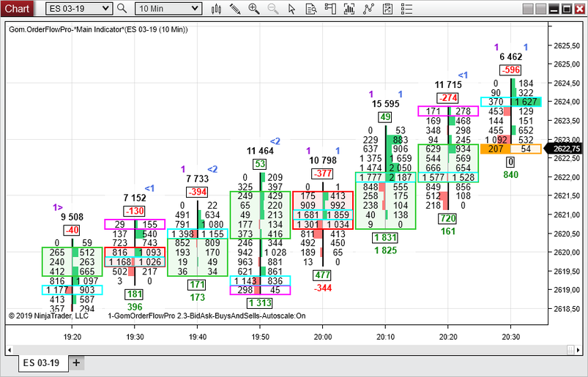Click the green 477 box
Image resolution: width=588 pixels, height=377 pixels.
pos(322,275)
